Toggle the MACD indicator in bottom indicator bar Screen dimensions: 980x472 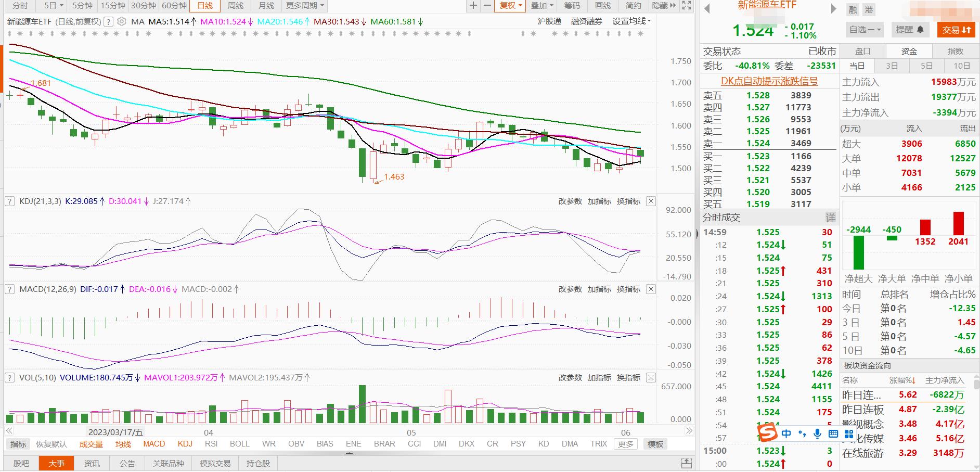154,444
